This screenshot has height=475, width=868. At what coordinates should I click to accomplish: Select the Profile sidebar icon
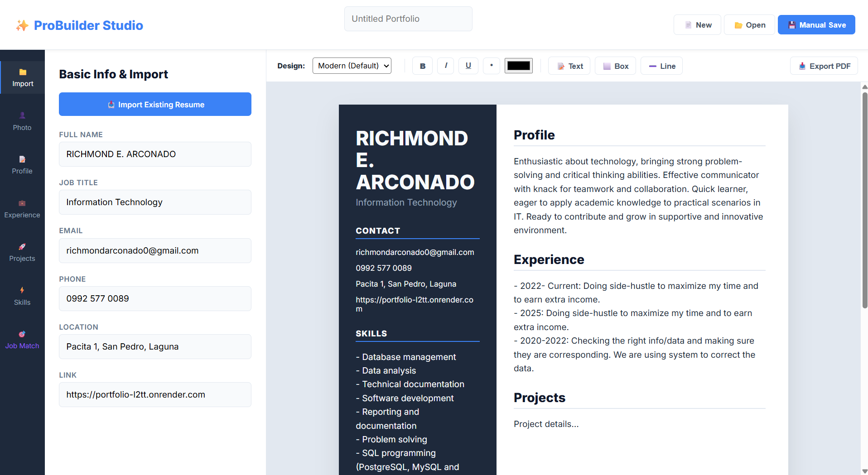point(22,165)
